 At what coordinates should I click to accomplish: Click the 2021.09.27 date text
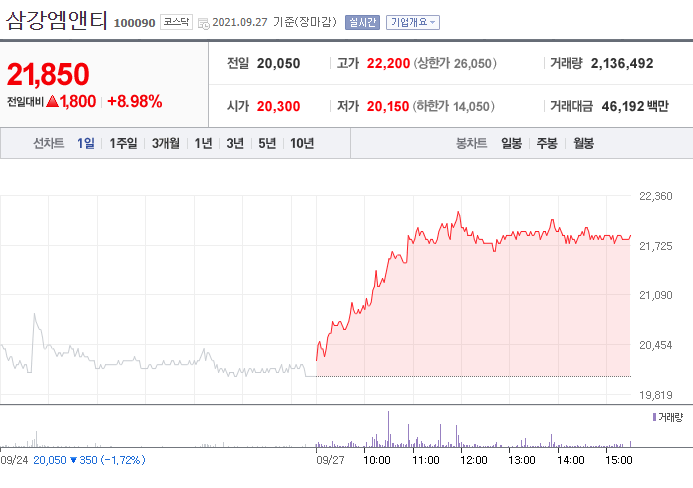click(x=240, y=22)
